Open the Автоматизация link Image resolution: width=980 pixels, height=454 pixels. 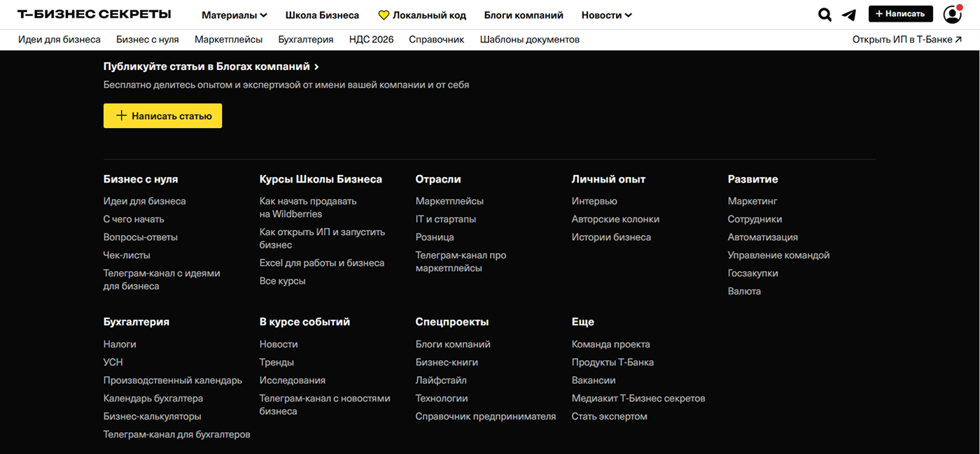point(763,237)
